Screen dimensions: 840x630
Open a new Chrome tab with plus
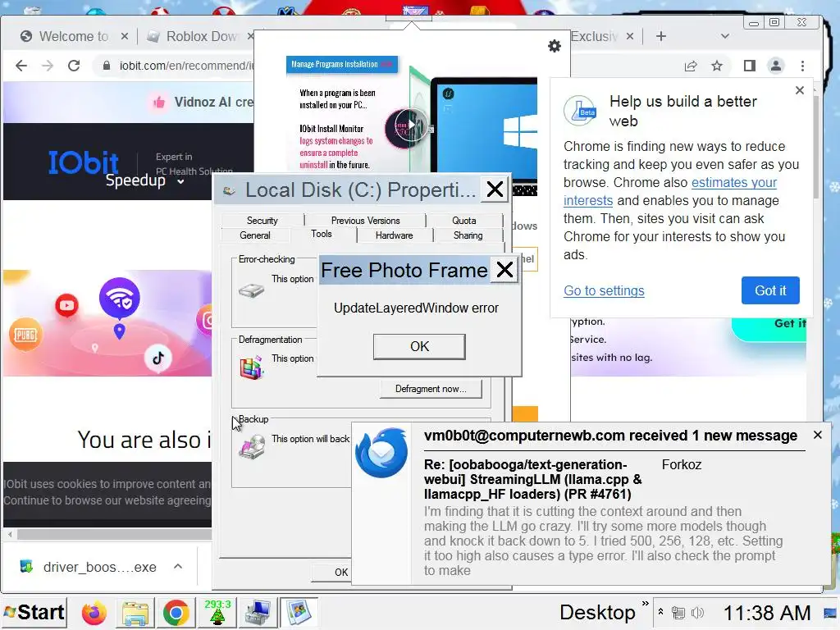(x=661, y=36)
